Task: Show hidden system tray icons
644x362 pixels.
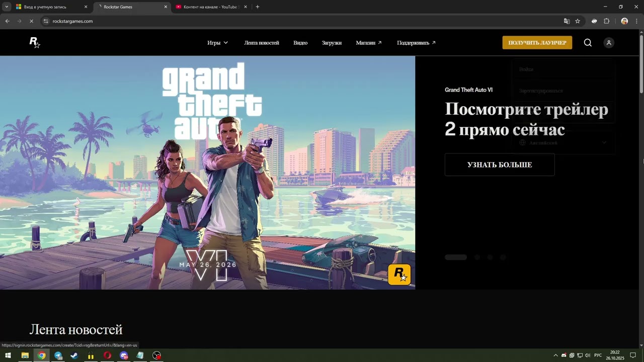Action: click(x=555, y=355)
